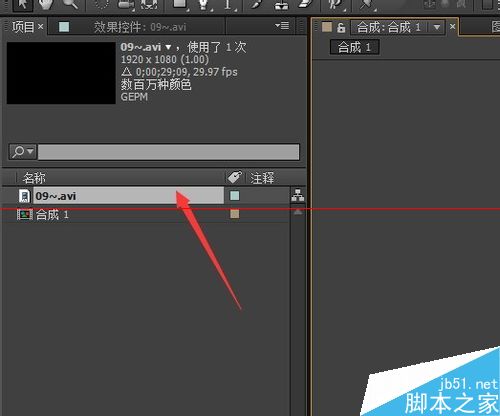The height and width of the screenshot is (416, 500).
Task: Close the 合成: 合成 1 viewer panel
Action: click(x=452, y=26)
